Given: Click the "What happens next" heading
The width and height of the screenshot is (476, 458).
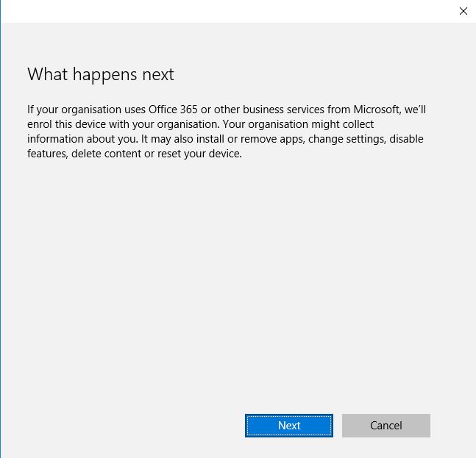Looking at the screenshot, I should (x=101, y=74).
